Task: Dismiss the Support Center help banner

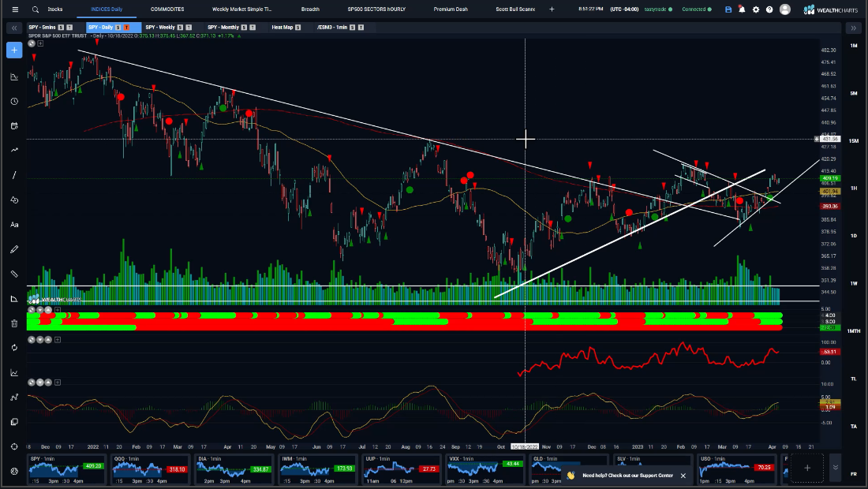Action: [683, 475]
